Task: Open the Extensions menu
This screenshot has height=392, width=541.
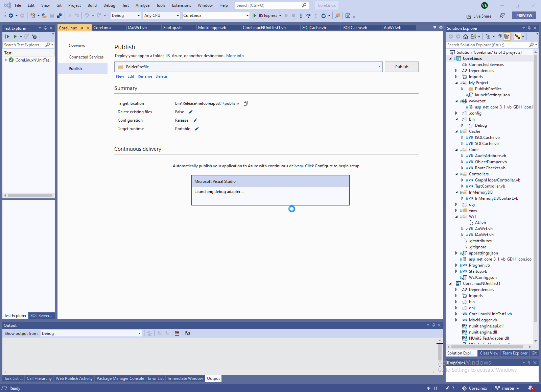Action: pyautogui.click(x=182, y=5)
